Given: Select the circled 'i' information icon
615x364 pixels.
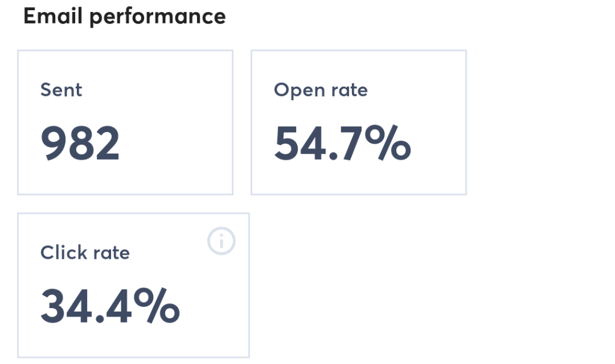Looking at the screenshot, I should pyautogui.click(x=220, y=240).
